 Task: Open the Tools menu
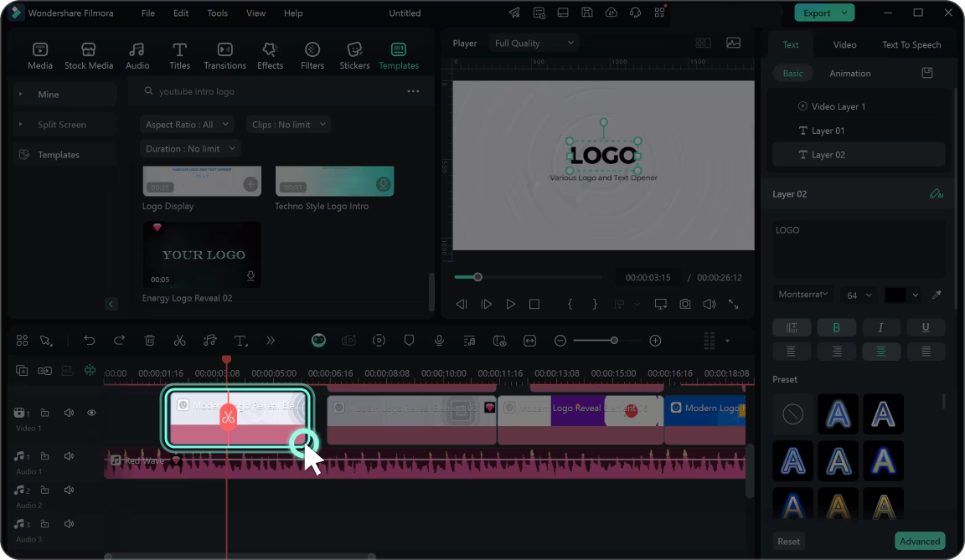(217, 13)
